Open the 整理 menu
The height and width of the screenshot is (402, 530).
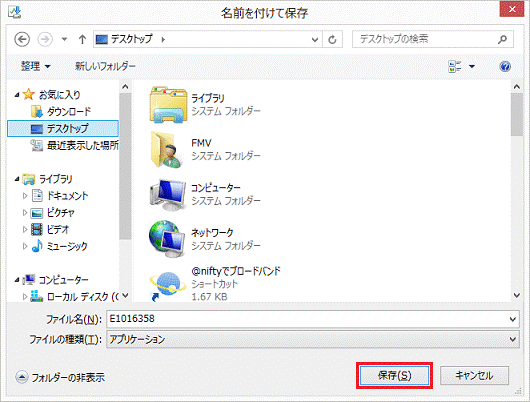[x=36, y=66]
